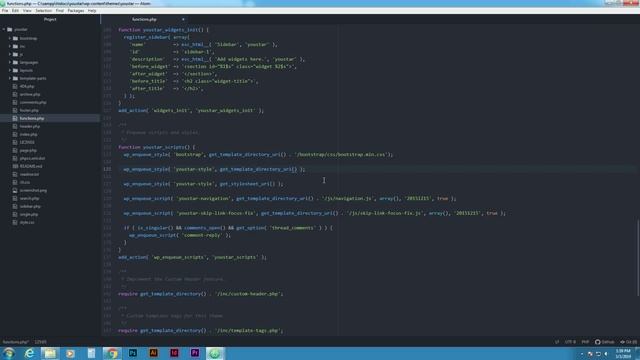Image resolution: width=640 pixels, height=360 pixels.
Task: Click the require template-tags.php line
Action: tap(200, 330)
